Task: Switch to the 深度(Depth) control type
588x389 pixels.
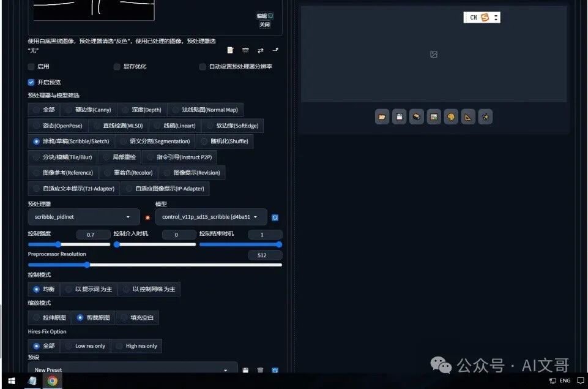Action: pyautogui.click(x=141, y=110)
